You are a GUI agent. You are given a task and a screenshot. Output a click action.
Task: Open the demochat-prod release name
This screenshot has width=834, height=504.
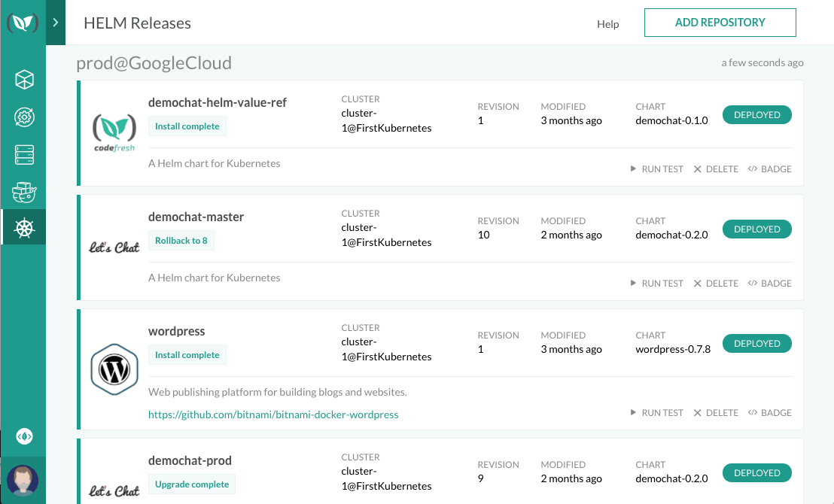(190, 460)
